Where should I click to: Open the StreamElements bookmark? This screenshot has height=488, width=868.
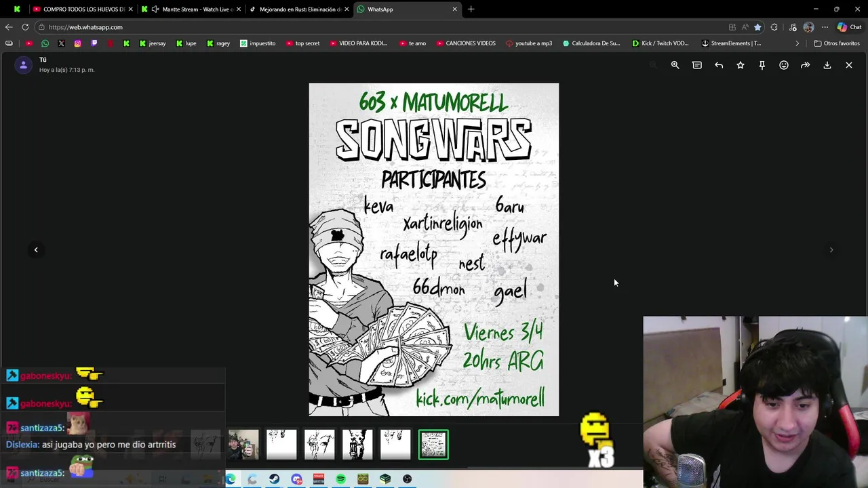731,43
